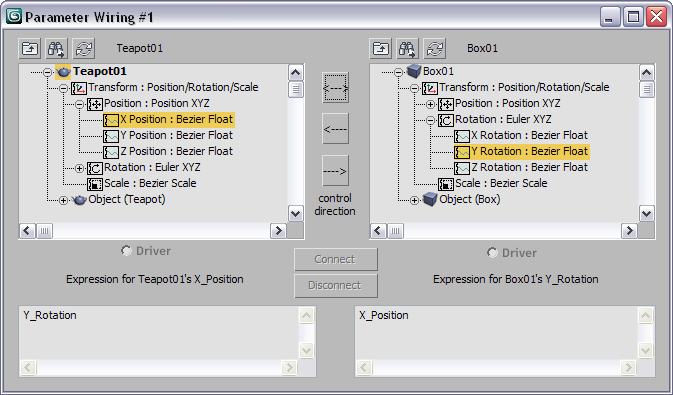
Task: Click left arrow of Box01 tree horizontal scrollbar
Action: [x=378, y=231]
